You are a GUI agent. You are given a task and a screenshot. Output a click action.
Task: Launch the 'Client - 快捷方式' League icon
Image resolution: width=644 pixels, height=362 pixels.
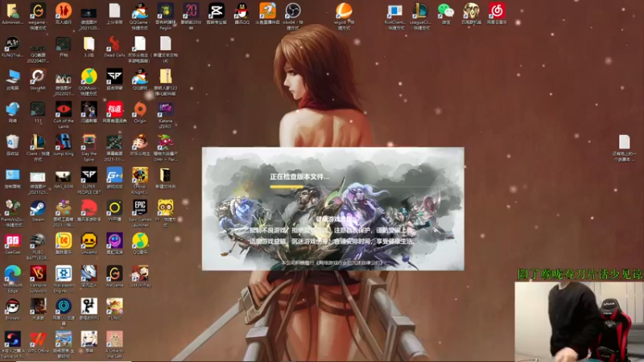(38, 142)
